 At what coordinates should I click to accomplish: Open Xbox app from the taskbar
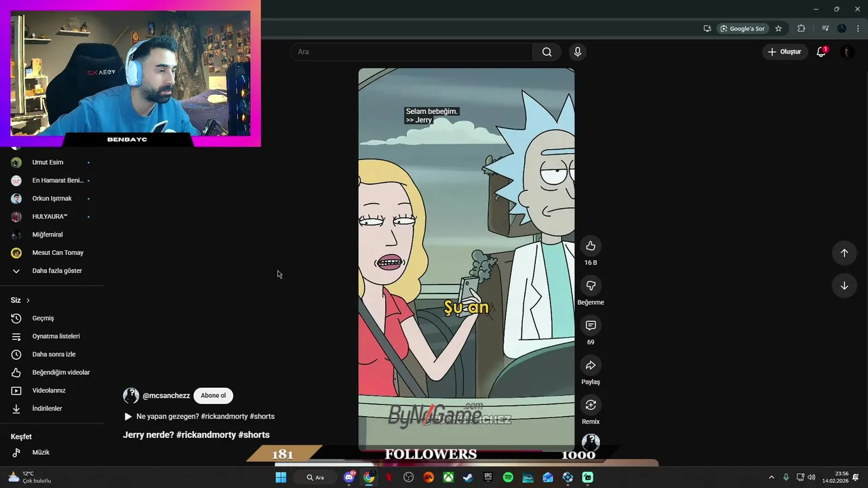tap(448, 478)
